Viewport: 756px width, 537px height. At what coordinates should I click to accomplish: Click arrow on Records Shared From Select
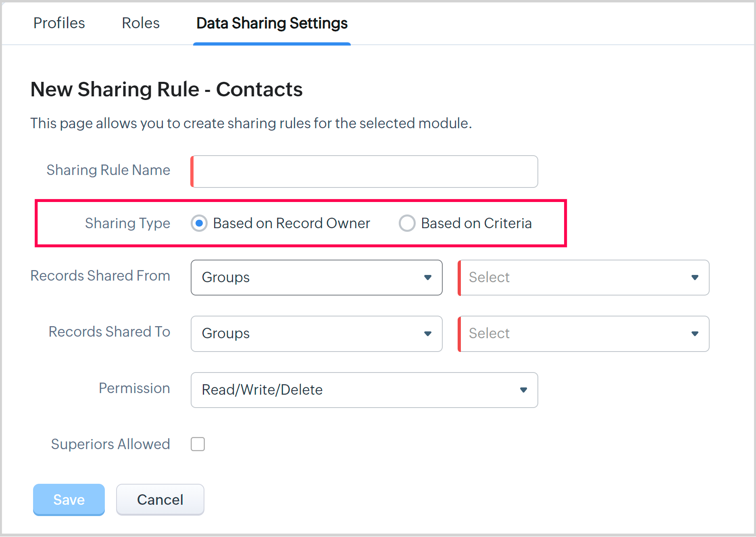coord(695,277)
